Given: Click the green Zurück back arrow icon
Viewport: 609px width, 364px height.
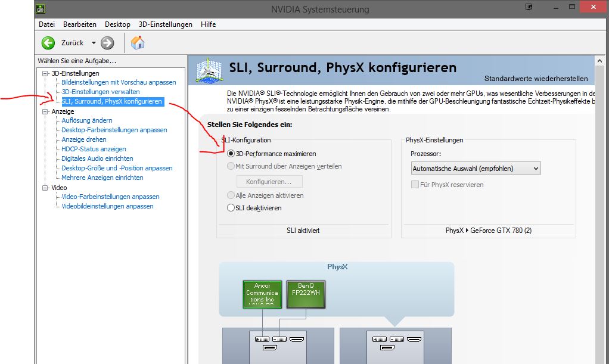Looking at the screenshot, I should point(48,43).
